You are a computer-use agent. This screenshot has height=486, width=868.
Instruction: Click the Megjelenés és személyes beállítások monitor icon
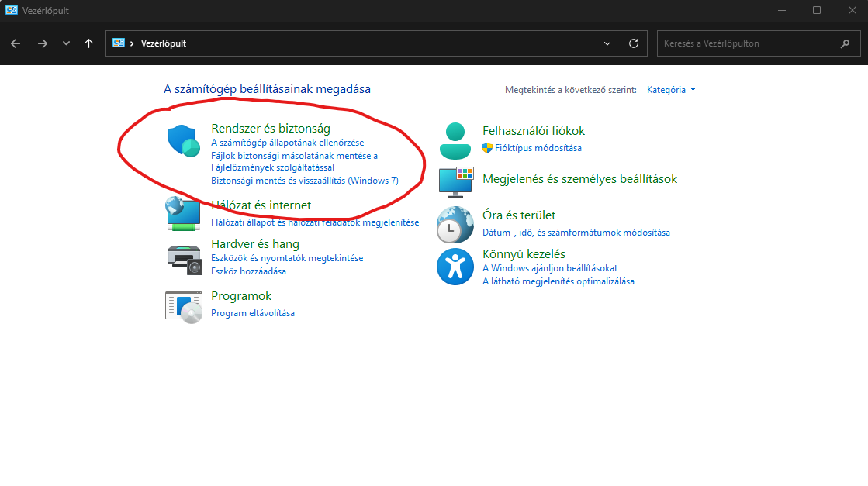(455, 180)
